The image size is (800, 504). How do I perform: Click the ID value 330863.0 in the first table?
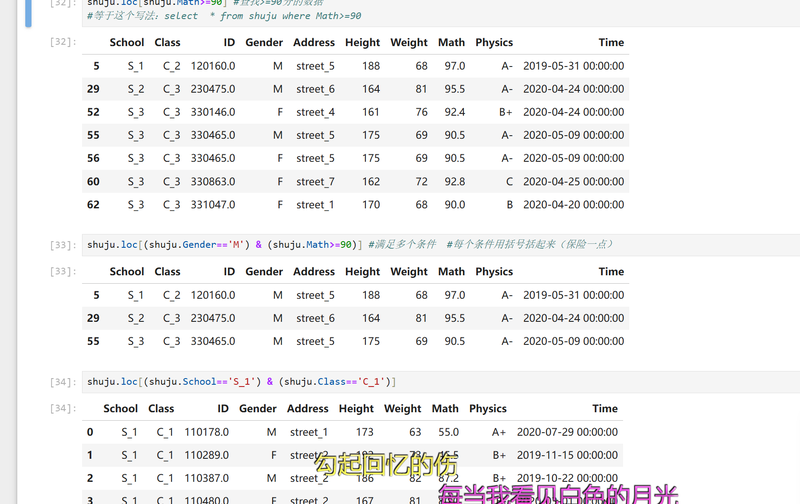pos(213,182)
